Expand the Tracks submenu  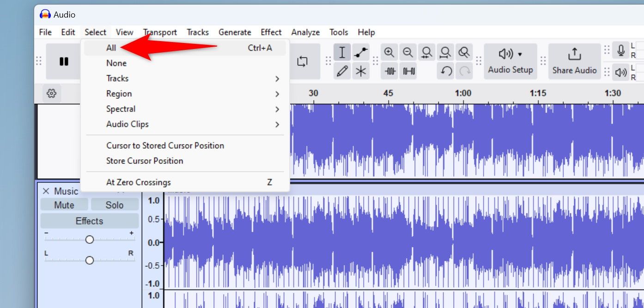point(117,78)
